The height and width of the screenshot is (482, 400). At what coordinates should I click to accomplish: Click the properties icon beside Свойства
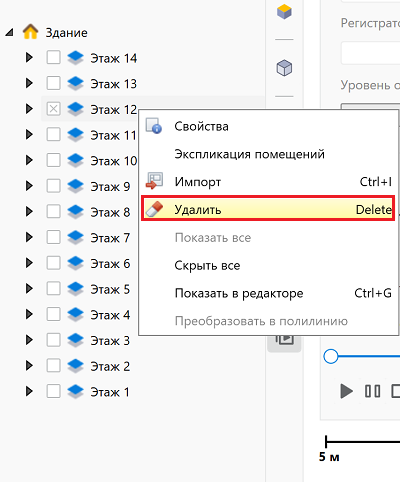click(x=154, y=126)
